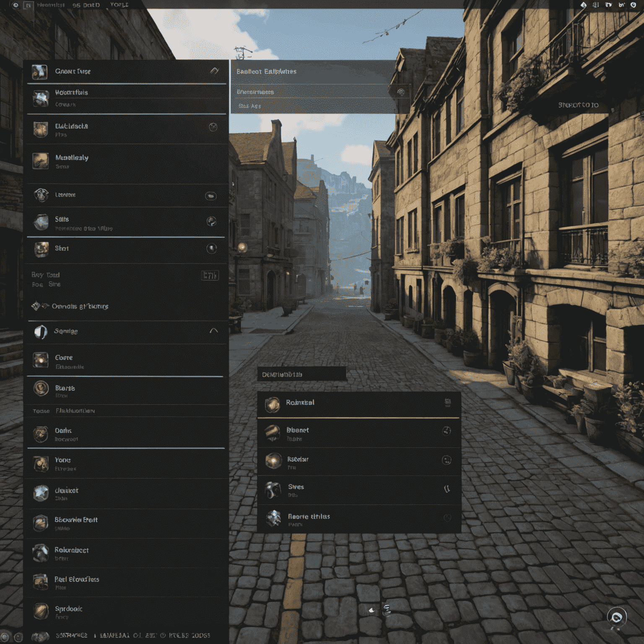
Task: Click the round 'Bterits' icon
Action: tap(41, 389)
